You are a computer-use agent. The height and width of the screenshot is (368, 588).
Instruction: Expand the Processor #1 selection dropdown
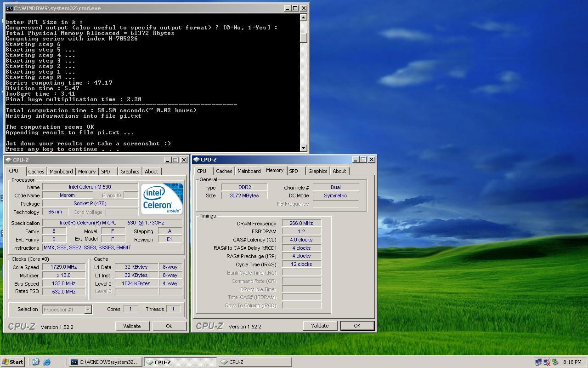coord(88,310)
